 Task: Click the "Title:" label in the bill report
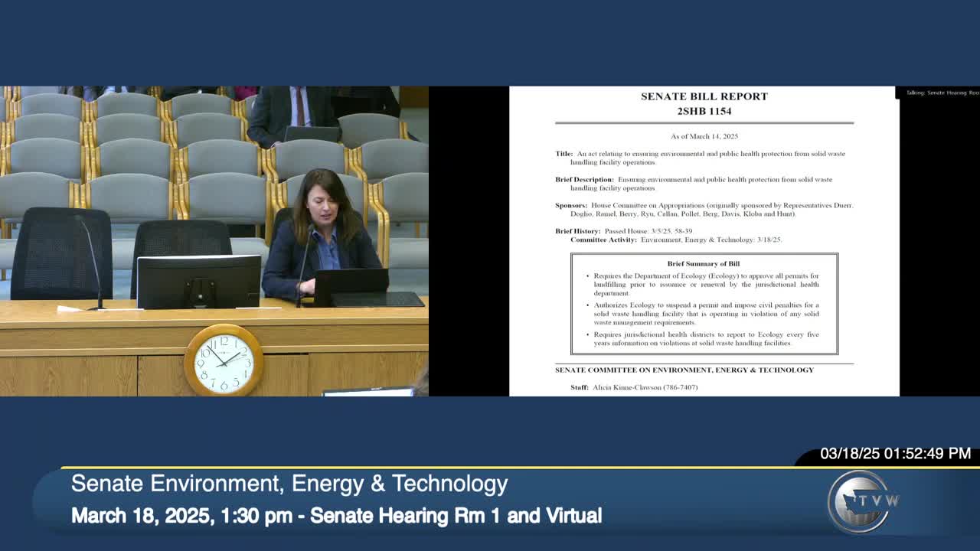(x=564, y=154)
